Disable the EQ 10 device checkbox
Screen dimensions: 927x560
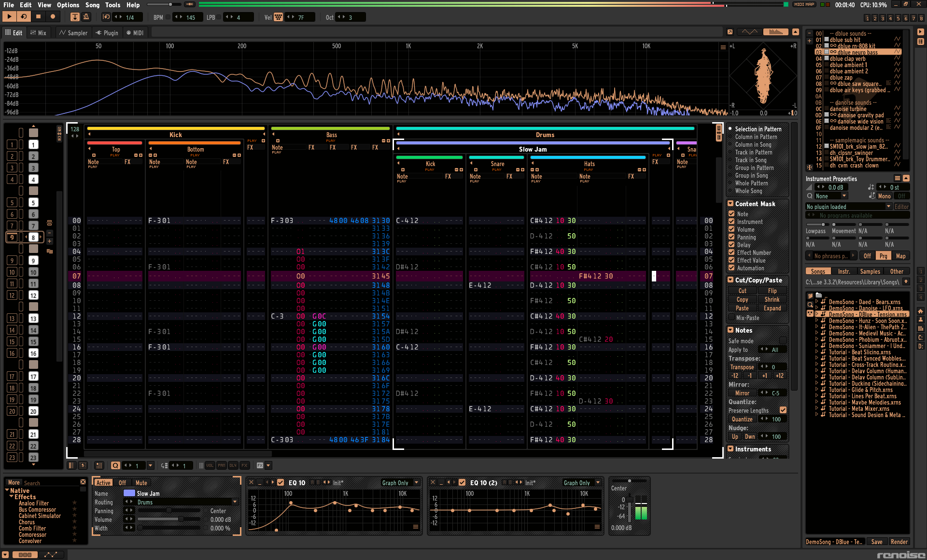[x=281, y=482]
